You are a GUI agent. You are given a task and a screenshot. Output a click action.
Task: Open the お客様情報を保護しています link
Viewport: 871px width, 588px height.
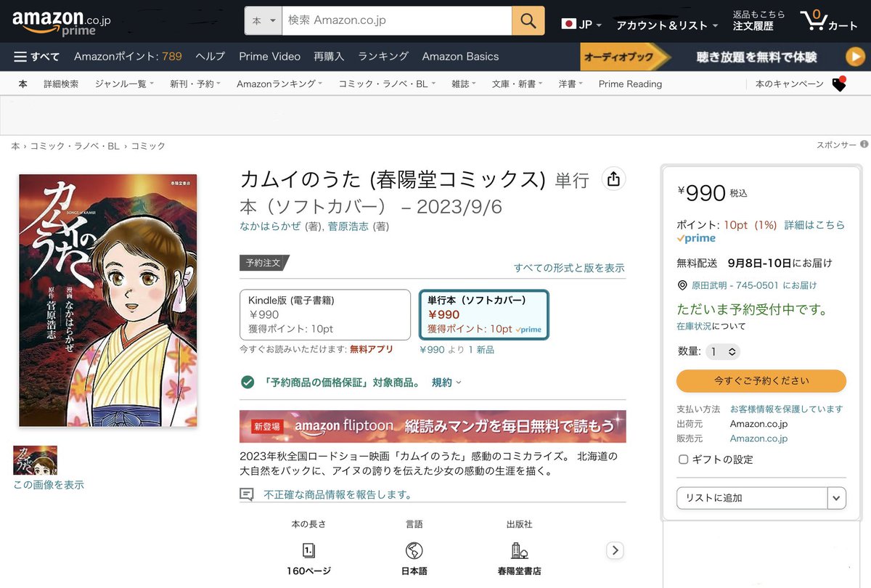click(787, 409)
